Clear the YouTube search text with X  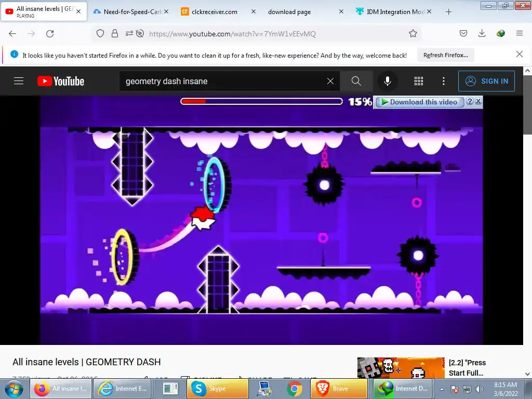click(x=330, y=81)
